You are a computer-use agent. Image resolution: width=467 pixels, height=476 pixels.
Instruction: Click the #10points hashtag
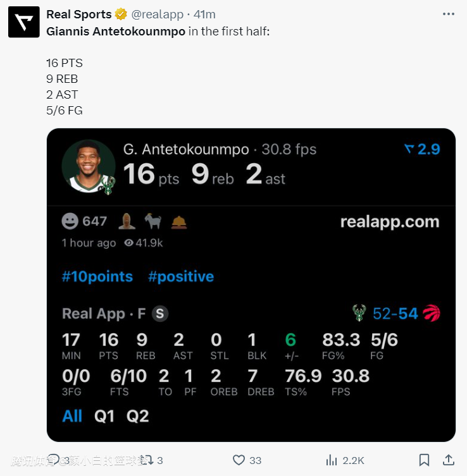pos(97,276)
